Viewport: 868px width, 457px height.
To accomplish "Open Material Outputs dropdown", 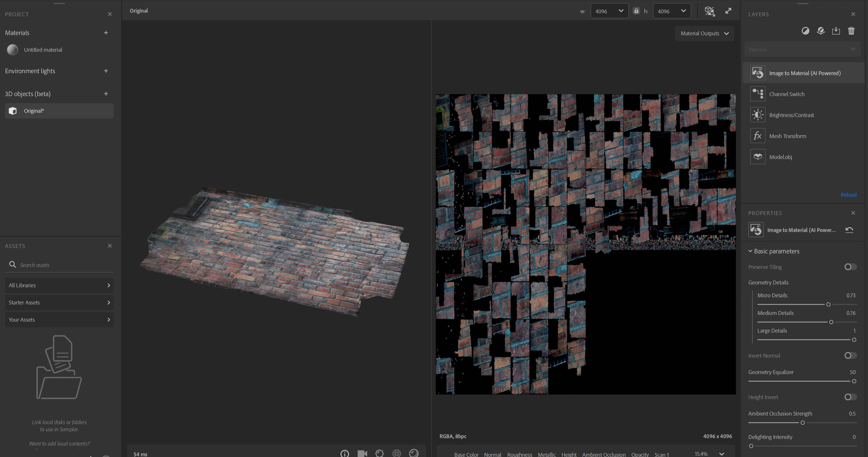I will (704, 33).
